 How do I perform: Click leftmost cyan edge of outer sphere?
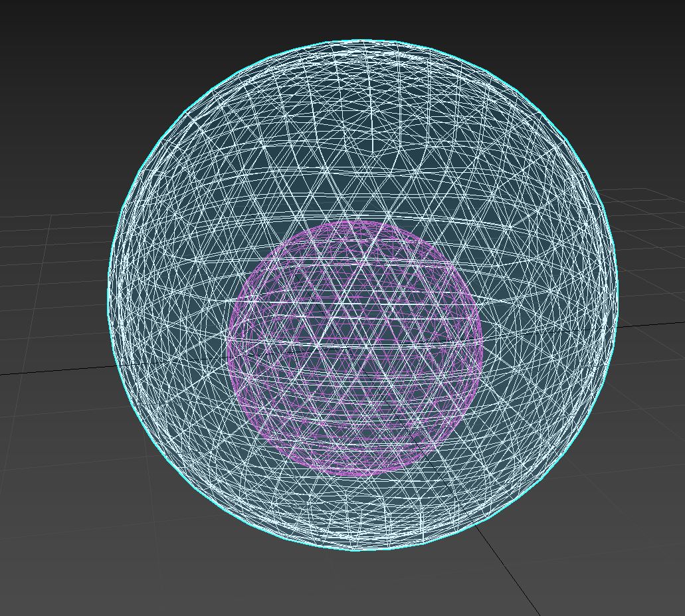click(108, 292)
